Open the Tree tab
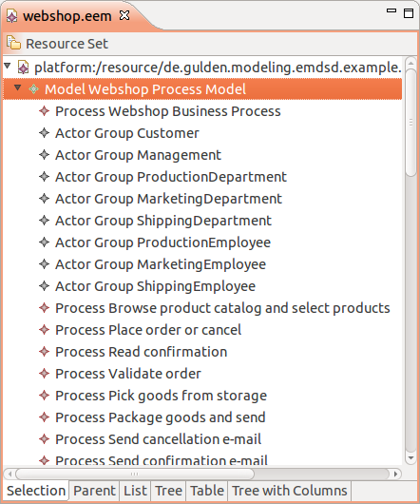 click(168, 491)
